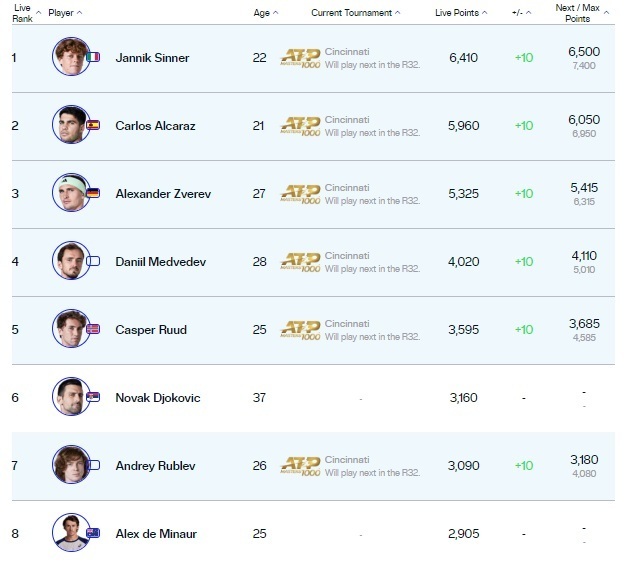Screen dimensions: 629x563
Task: Sort by Current Tournament header
Action: 355,13
